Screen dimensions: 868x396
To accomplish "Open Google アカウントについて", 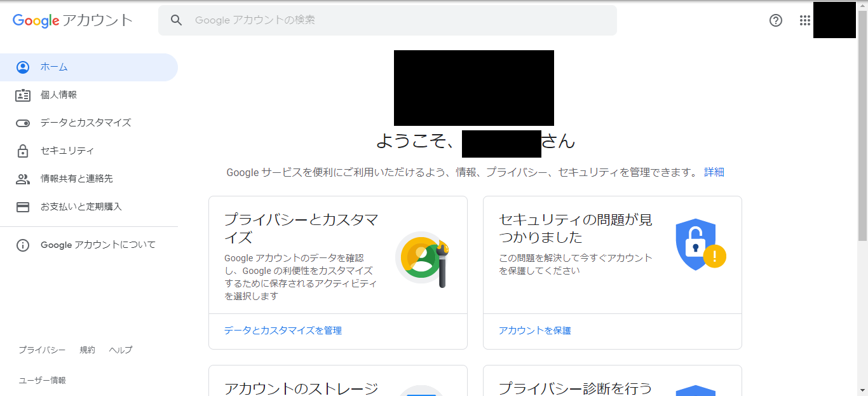I will [x=89, y=245].
